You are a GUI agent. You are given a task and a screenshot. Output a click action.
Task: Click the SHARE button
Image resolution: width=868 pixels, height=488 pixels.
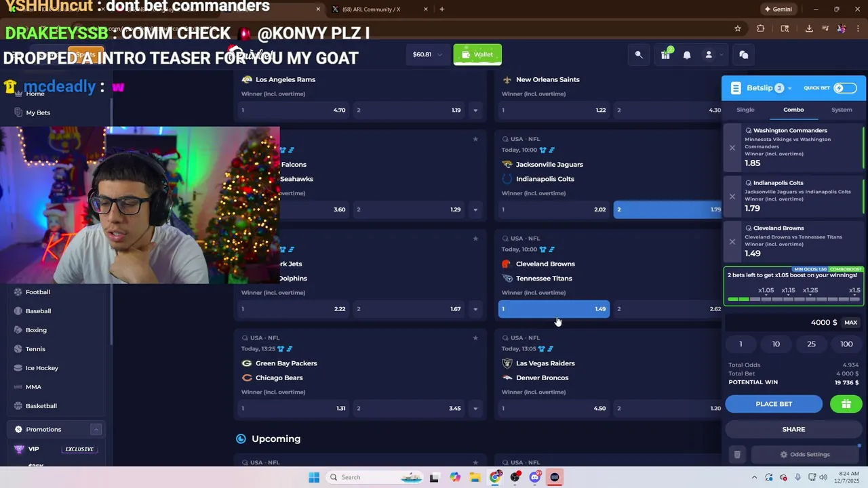tap(793, 429)
